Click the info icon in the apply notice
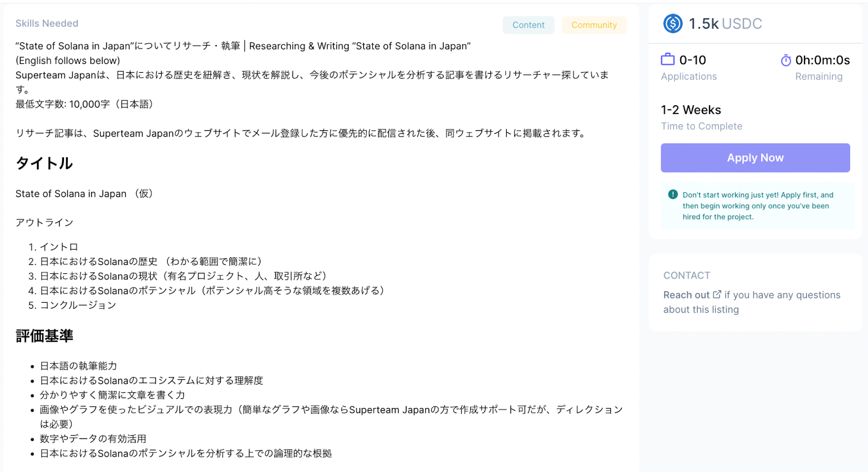Screen dimensions: 868x472 pos(673,194)
